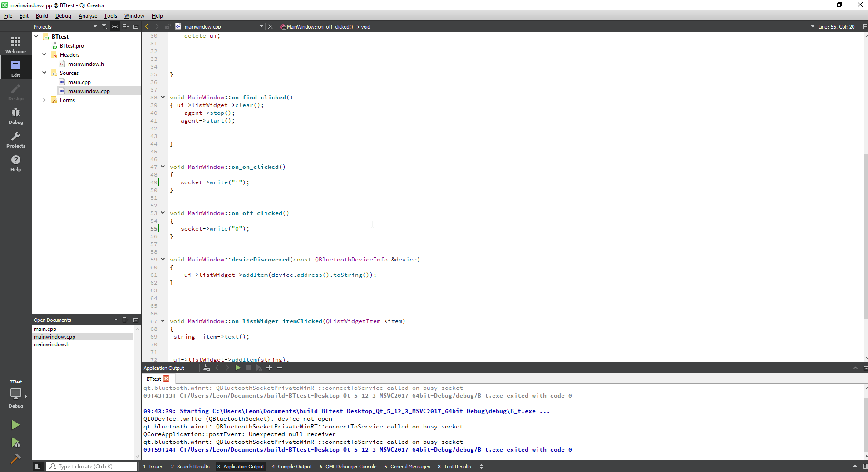Open the BTtest kit selector monitor icon
868x472 pixels.
click(x=16, y=394)
